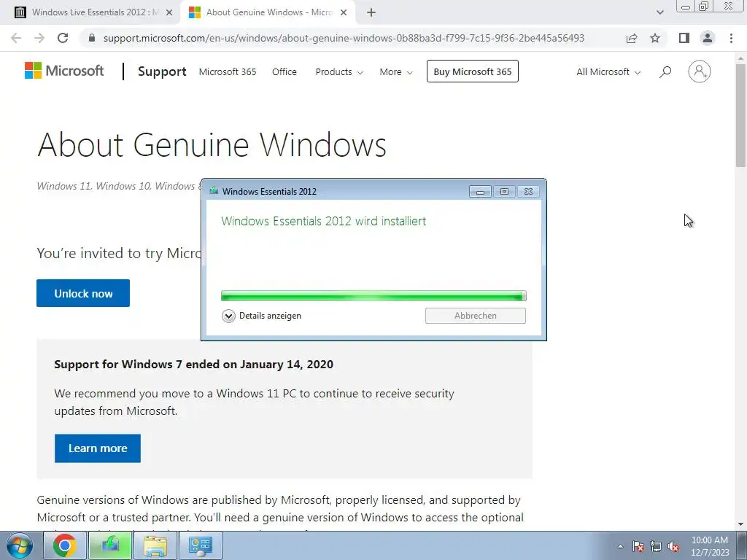This screenshot has height=560, width=747.
Task: Expand the All Microsoft menu
Action: click(608, 72)
